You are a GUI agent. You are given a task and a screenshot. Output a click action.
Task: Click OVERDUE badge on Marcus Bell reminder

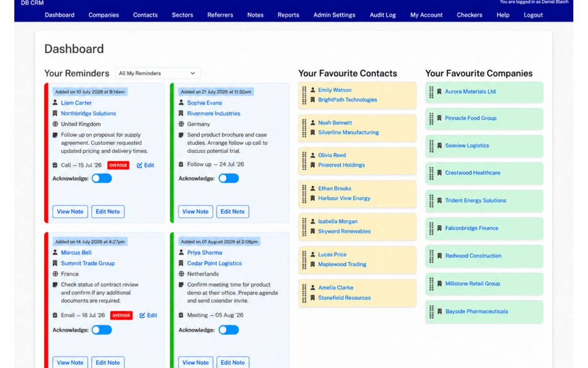pos(121,315)
